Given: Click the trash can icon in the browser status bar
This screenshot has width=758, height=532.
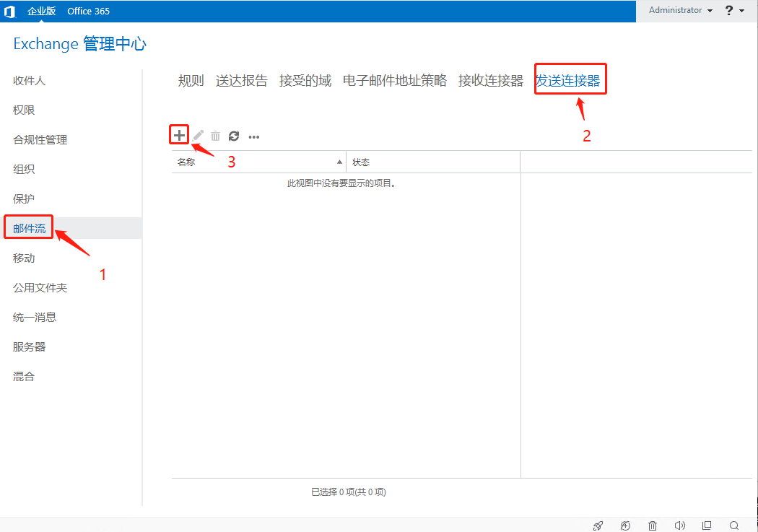Looking at the screenshot, I should 653,526.
